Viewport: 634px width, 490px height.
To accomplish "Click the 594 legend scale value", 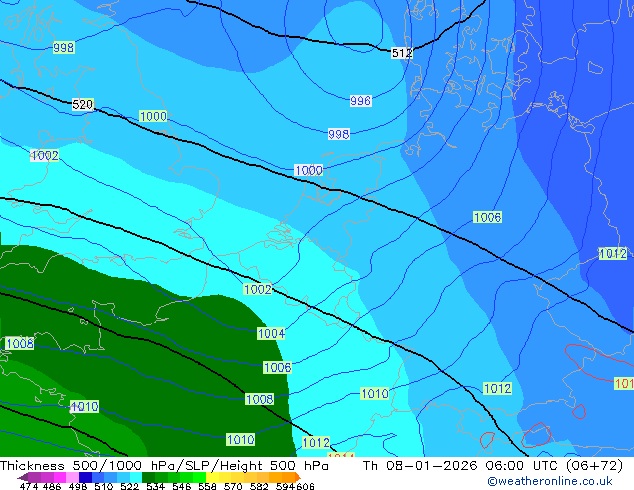I will 285,486.
